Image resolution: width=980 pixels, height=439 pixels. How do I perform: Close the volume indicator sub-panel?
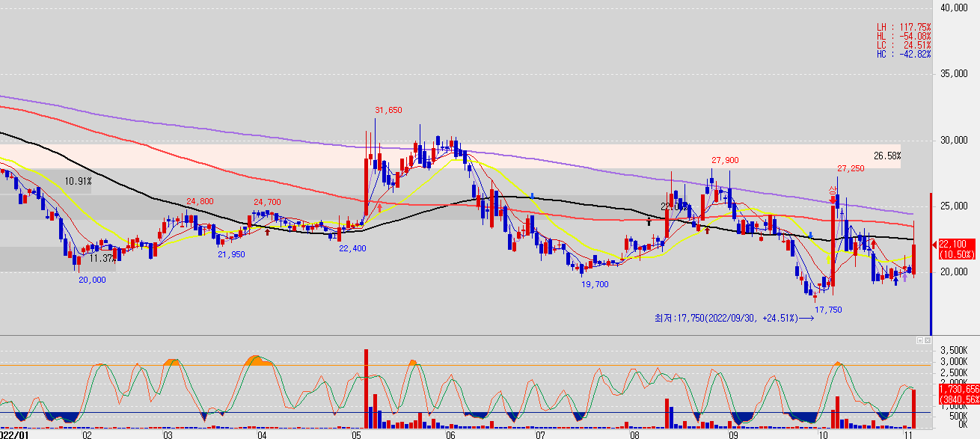[x=928, y=340]
